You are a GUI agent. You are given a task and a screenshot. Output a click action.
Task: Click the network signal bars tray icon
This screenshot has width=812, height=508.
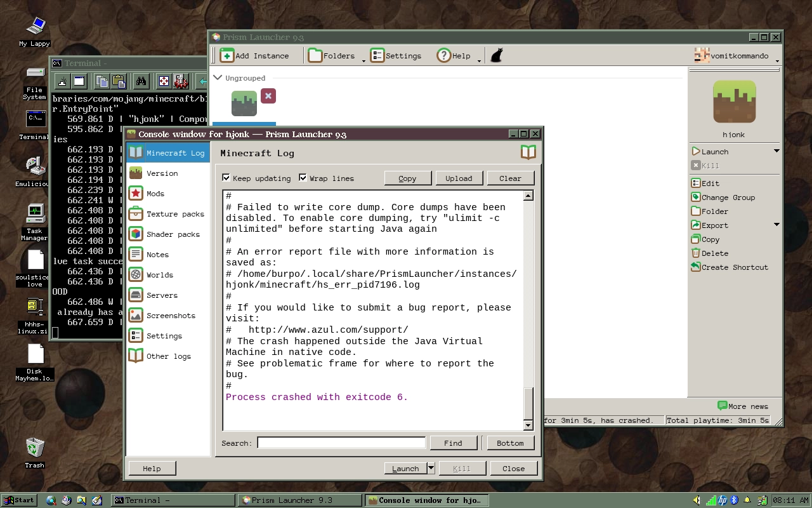[x=710, y=500]
